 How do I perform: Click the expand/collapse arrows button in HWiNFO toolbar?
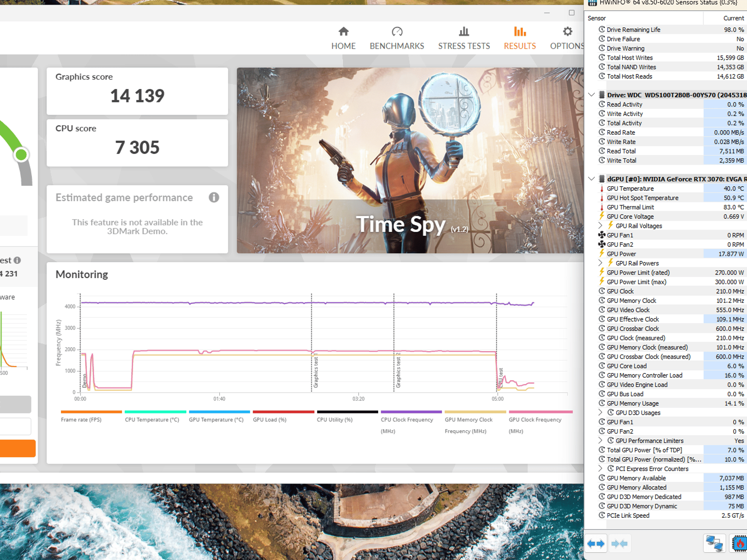click(x=596, y=544)
